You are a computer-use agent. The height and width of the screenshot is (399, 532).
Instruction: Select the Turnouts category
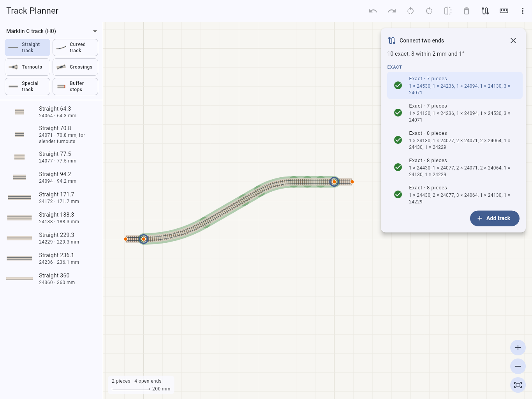(27, 67)
